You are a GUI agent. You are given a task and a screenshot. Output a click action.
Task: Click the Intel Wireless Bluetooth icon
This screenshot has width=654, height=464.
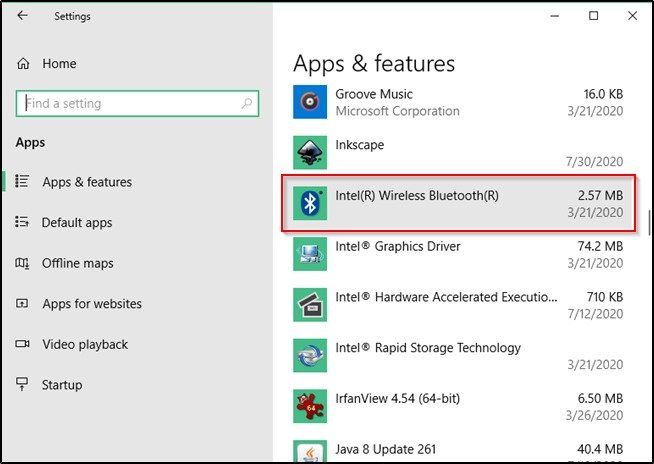pos(310,203)
